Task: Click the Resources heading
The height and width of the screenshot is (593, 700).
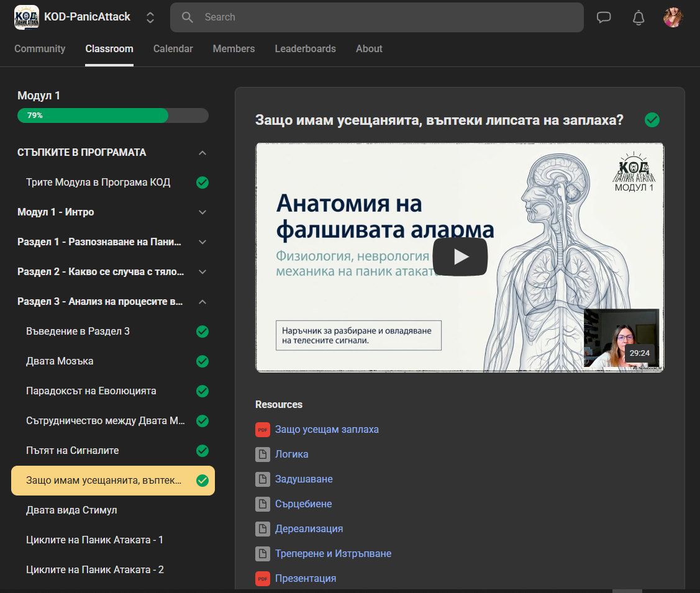Action: 278,404
